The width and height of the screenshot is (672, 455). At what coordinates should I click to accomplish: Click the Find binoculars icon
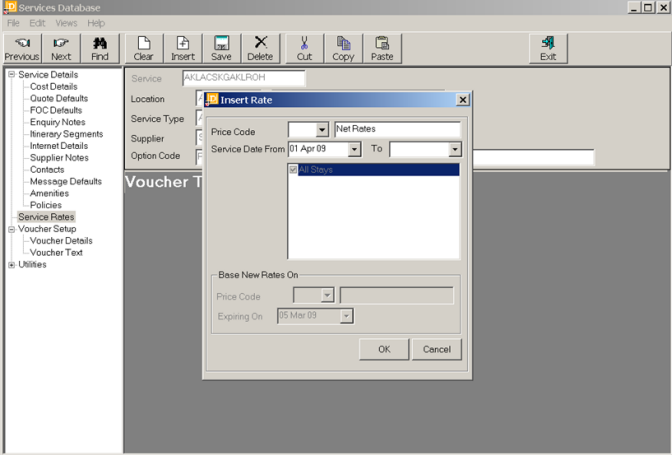pyautogui.click(x=100, y=43)
